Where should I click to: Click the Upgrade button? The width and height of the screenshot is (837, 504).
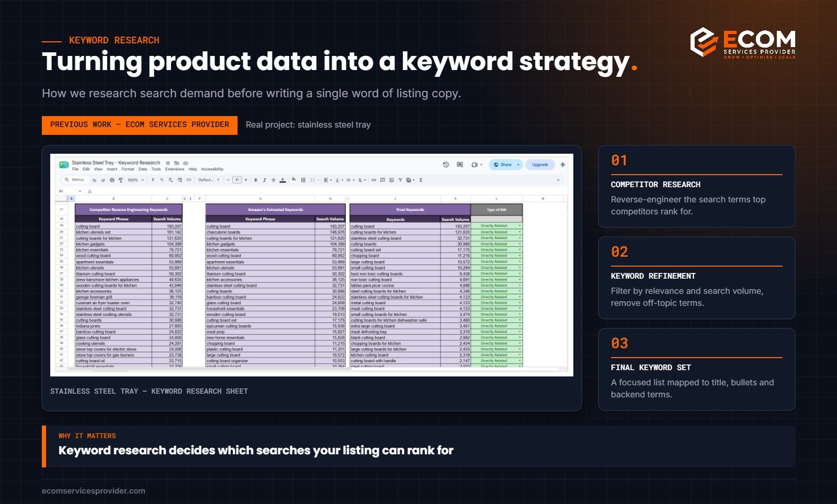[x=540, y=165]
